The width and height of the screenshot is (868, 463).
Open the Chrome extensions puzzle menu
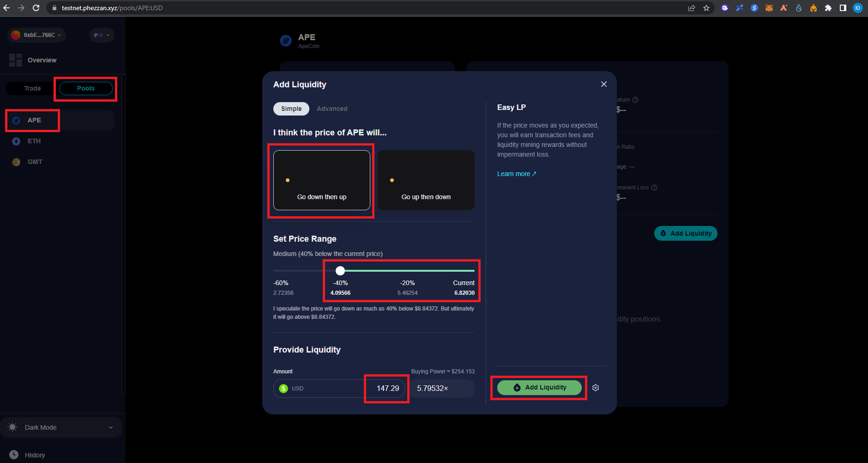tap(828, 8)
